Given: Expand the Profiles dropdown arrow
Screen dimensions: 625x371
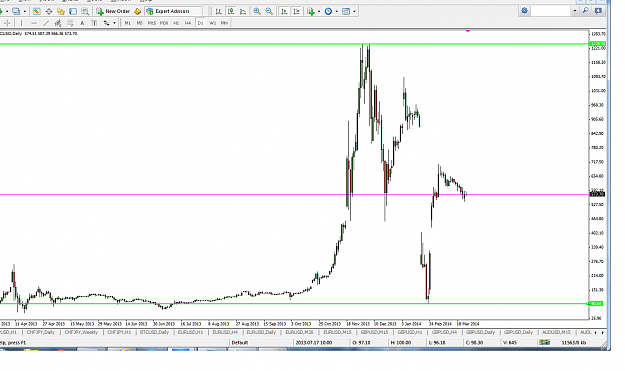Looking at the screenshot, I should [x=25, y=11].
